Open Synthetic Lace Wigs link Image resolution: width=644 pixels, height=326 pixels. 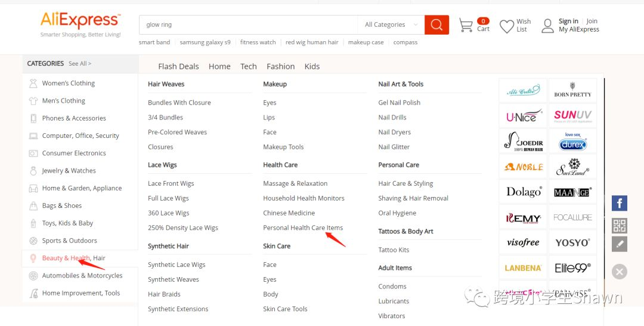[177, 265]
